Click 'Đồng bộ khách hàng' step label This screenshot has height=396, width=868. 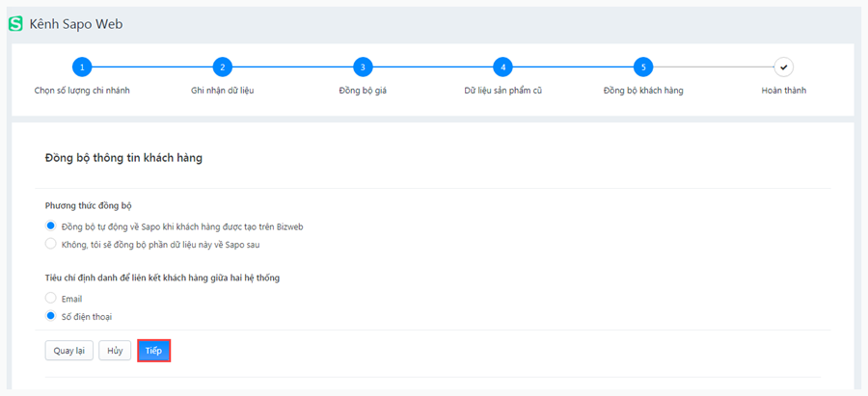point(643,91)
